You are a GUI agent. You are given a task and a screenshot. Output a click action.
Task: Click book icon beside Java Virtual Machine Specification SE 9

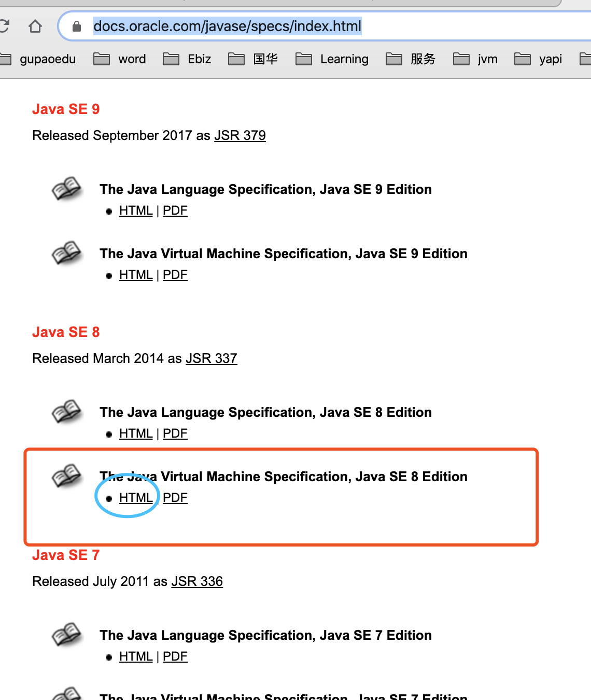pos(67,253)
